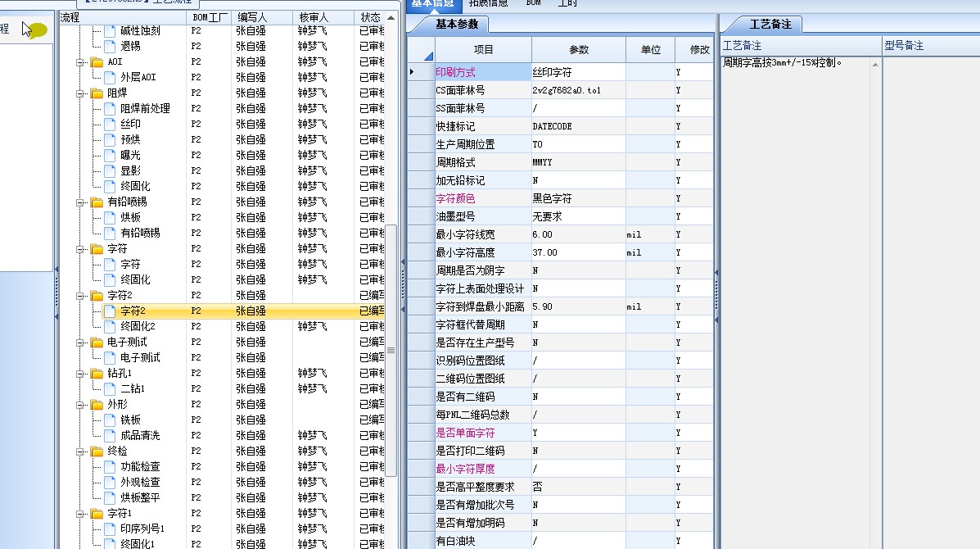Click the 核审人 column header
Viewport: 980px width, 549px height.
[323, 17]
